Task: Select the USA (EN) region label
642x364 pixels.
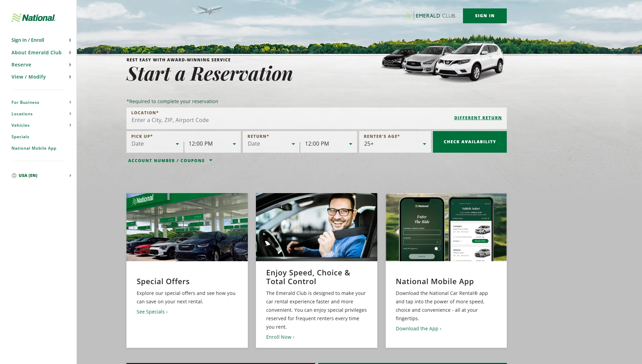Action: 28,176
